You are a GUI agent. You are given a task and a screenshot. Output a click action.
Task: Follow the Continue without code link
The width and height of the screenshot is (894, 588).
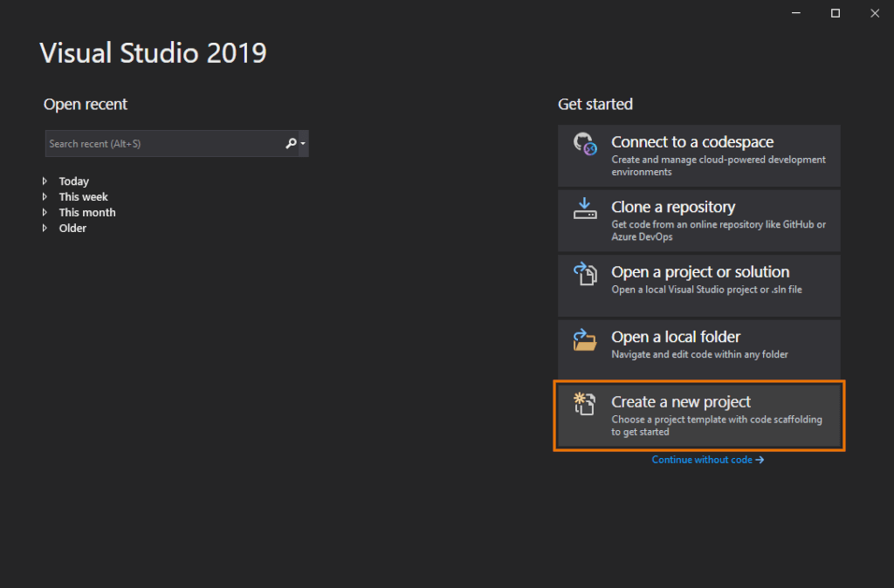[x=707, y=460]
